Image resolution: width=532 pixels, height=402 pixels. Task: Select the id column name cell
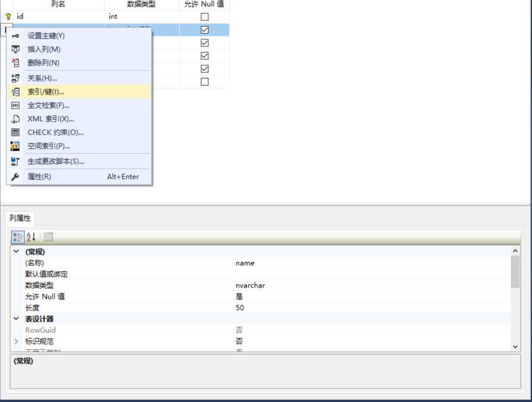coord(58,16)
